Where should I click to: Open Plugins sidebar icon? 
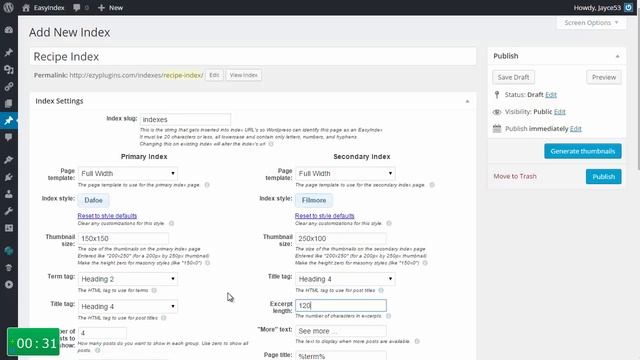pos(9,177)
